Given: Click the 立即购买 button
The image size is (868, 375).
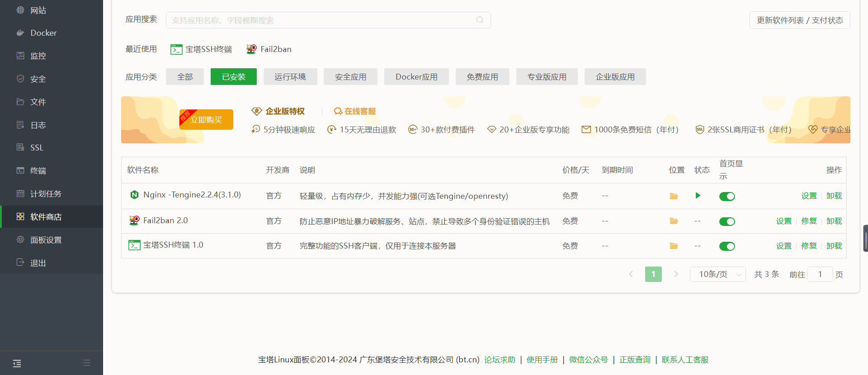Looking at the screenshot, I should tap(206, 120).
